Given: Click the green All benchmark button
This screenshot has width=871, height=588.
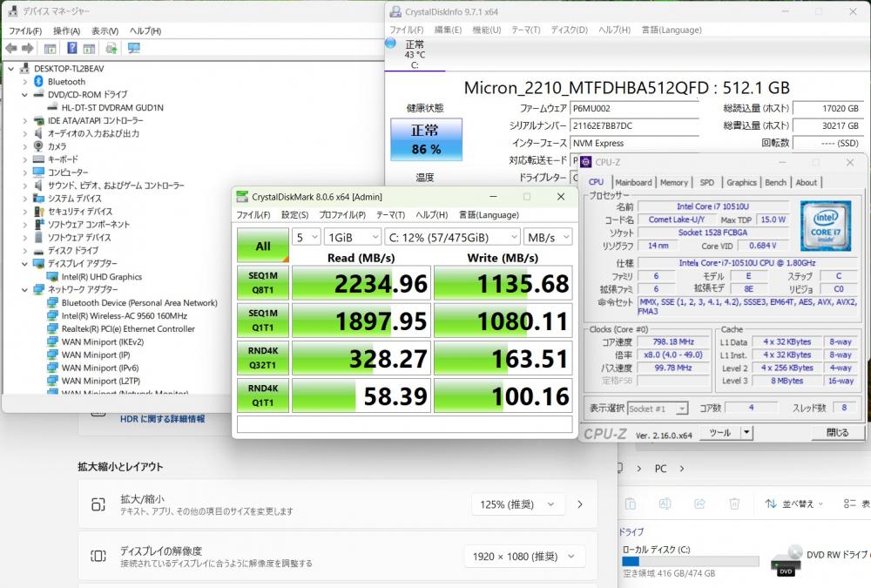Looking at the screenshot, I should (262, 246).
